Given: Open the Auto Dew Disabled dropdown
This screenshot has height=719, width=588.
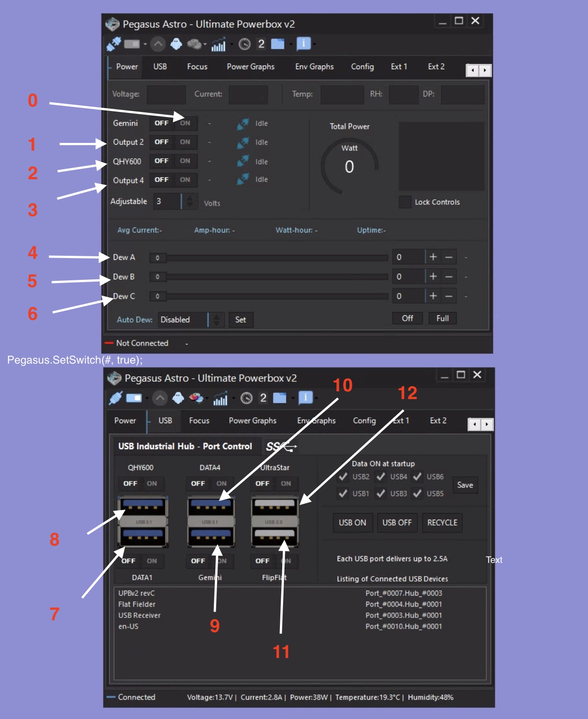Looking at the screenshot, I should coord(216,319).
